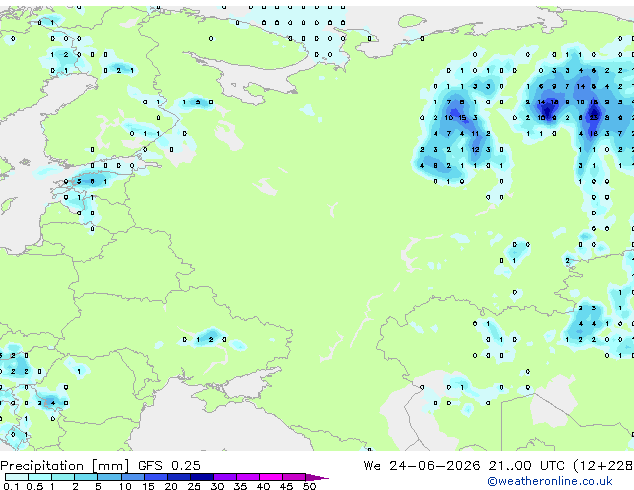634x490 pixels.
Task: Click the "21..00 UTC" time text
Action: [x=526, y=466]
